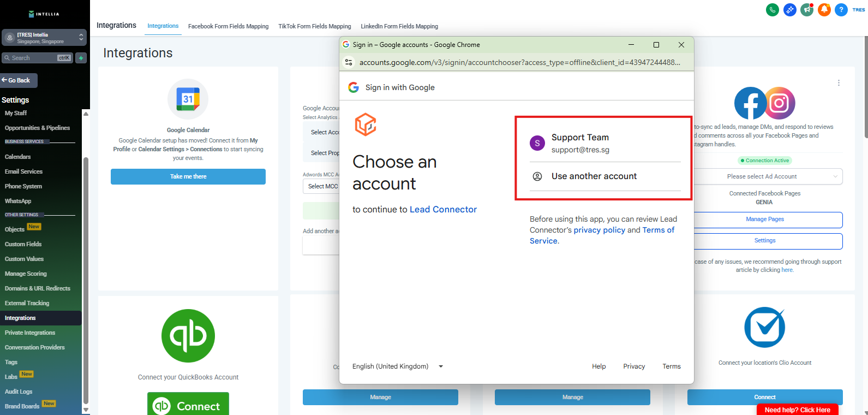868x415 pixels.
Task: Click the green phone dialer icon
Action: (772, 10)
